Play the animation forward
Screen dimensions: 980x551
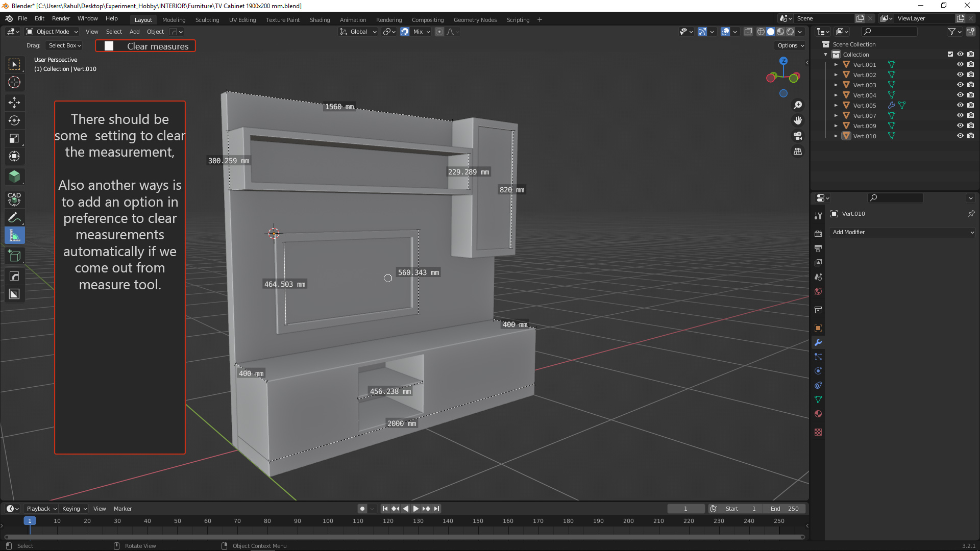[x=415, y=509]
